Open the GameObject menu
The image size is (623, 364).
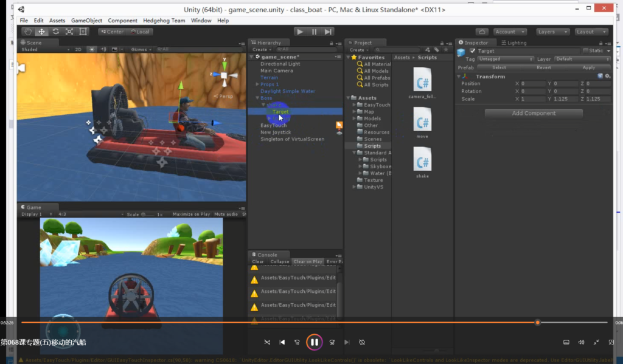(x=86, y=21)
